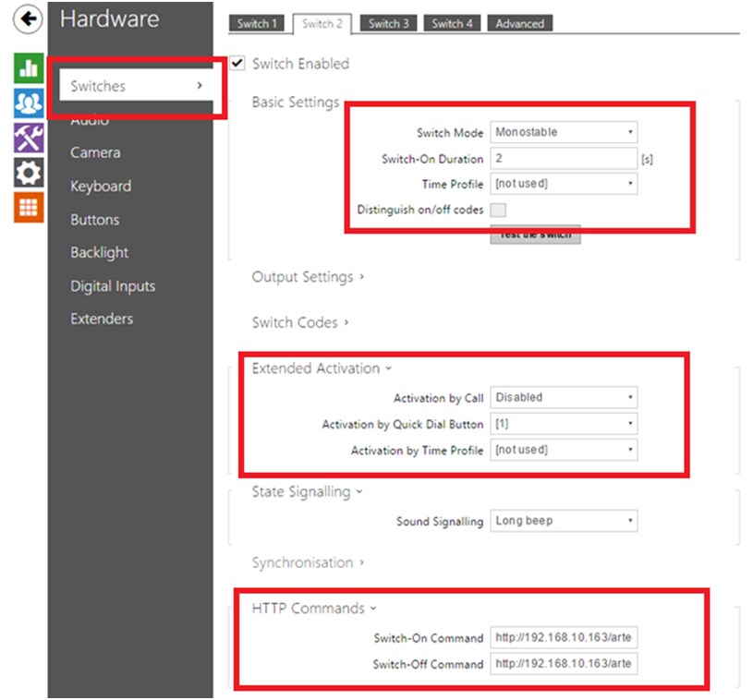Image resolution: width=753 pixels, height=700 pixels.
Task: Expand the Switch Codes section
Action: (x=300, y=322)
